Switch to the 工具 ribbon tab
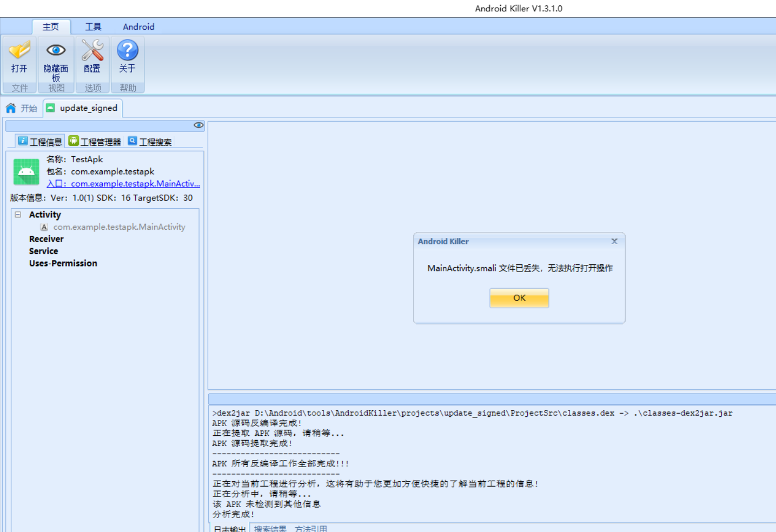776x532 pixels. click(93, 26)
